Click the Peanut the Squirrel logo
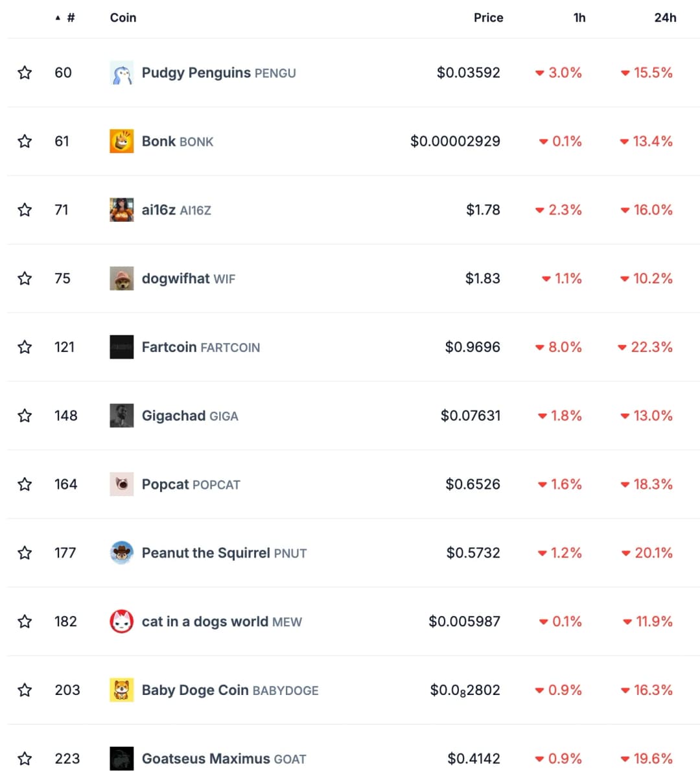Viewport: 700px width, 778px height. (x=121, y=553)
